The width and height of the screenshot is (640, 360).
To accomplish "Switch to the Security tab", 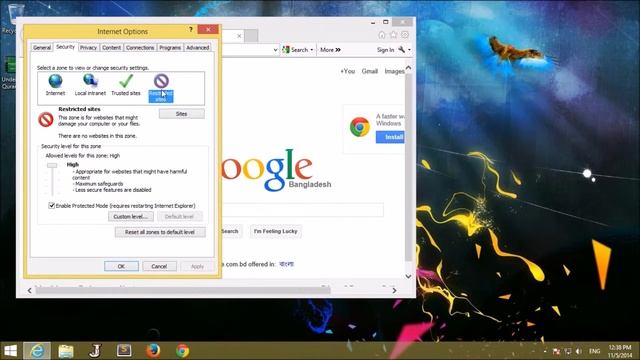I will tap(65, 47).
